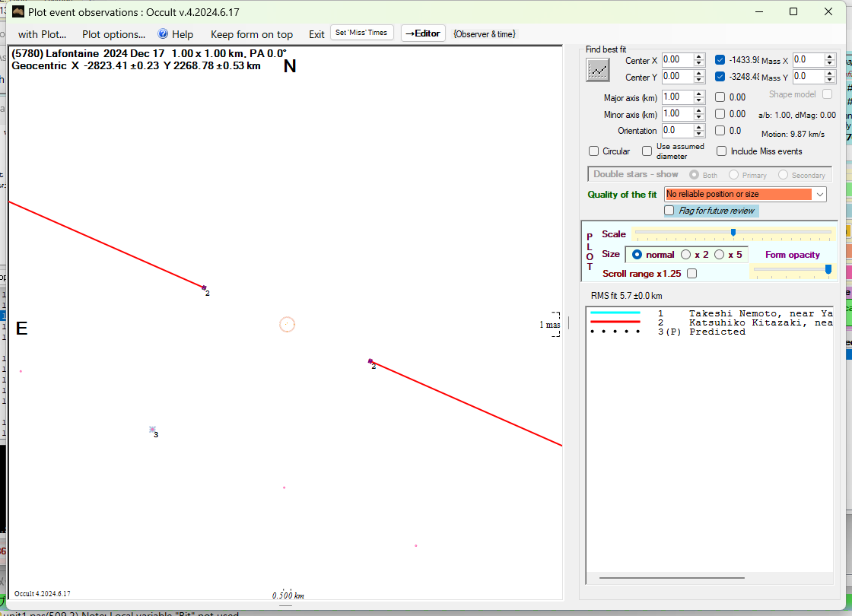852x616 pixels.
Task: Click the Occult app icon in title bar
Action: [18, 11]
